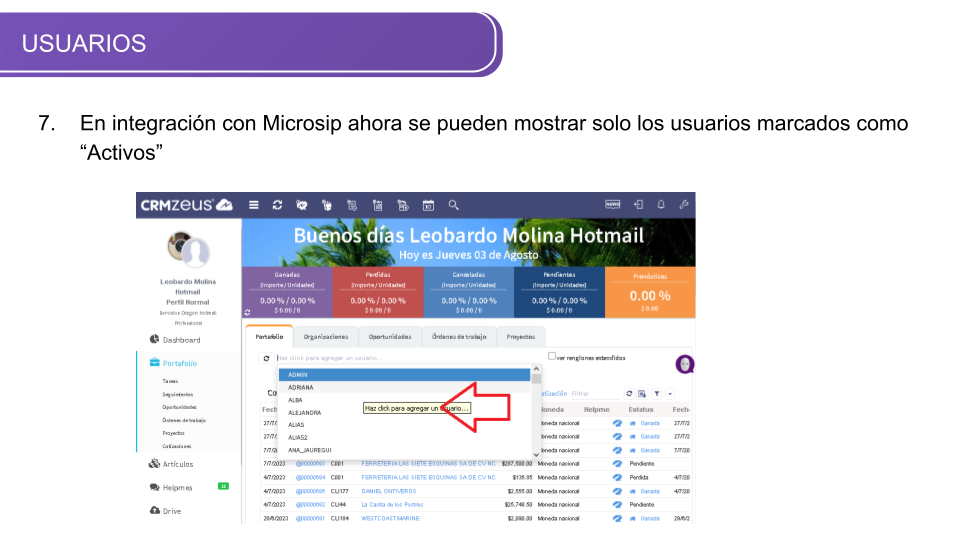The width and height of the screenshot is (960, 540).
Task: Select ALIAS from user dropdown list
Action: (405, 425)
